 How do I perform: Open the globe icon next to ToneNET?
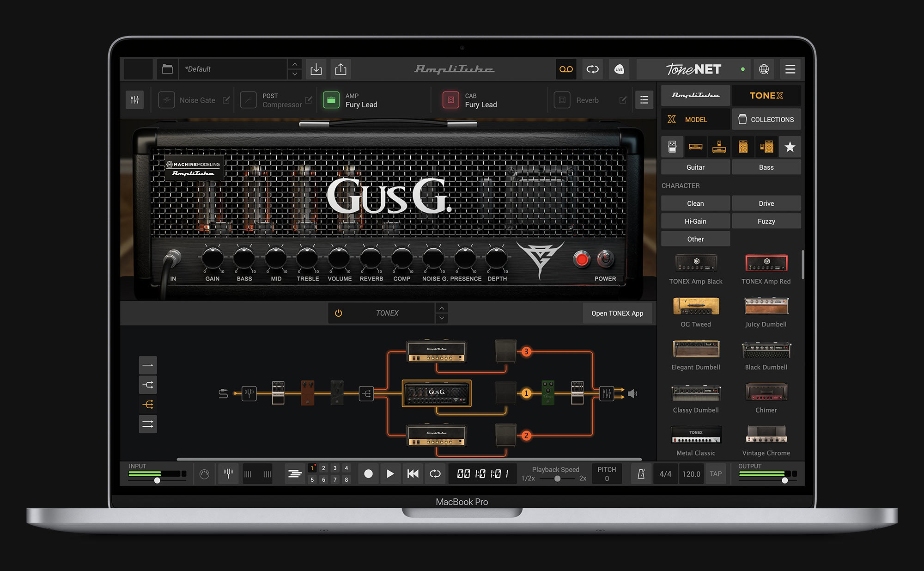764,69
